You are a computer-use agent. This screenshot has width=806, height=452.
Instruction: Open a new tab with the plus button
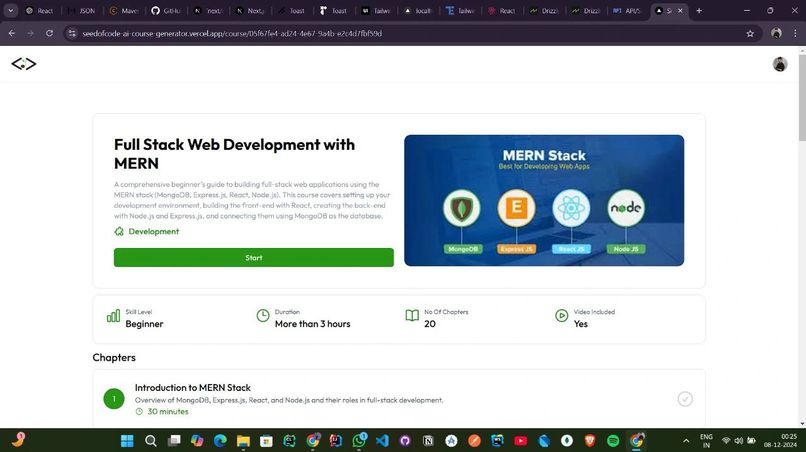point(699,10)
